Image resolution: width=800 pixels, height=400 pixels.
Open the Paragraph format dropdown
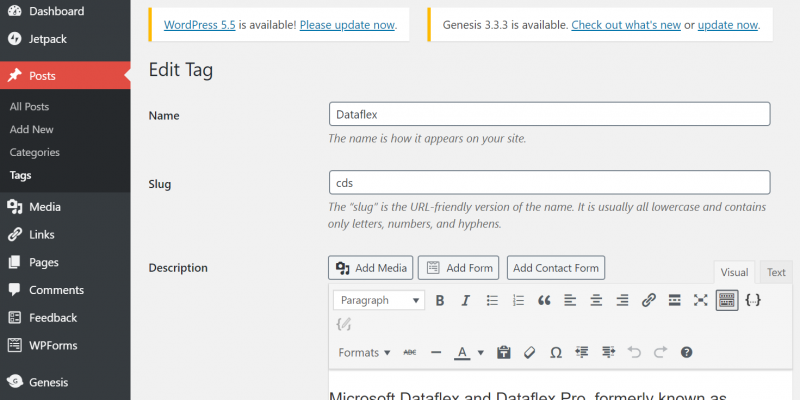coord(379,301)
